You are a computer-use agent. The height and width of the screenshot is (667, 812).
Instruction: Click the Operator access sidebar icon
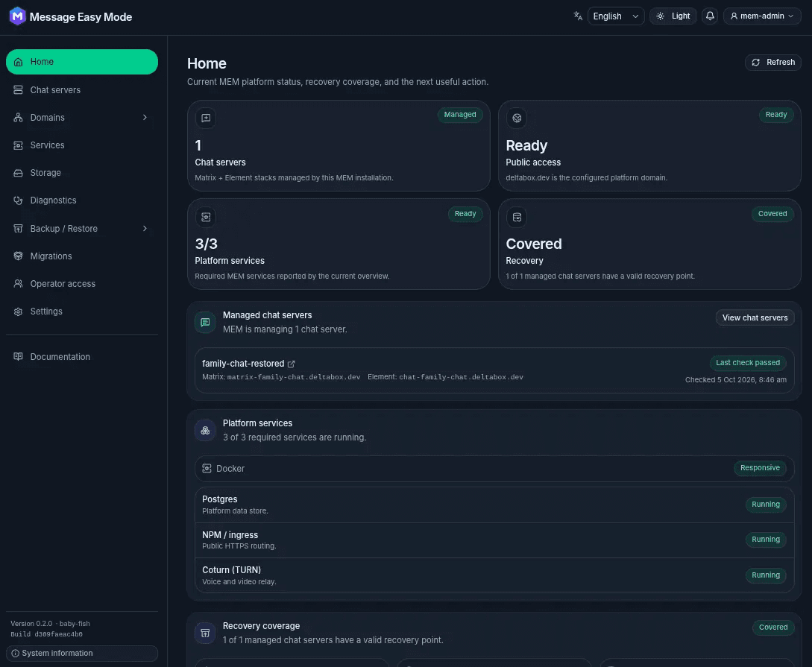tap(18, 283)
